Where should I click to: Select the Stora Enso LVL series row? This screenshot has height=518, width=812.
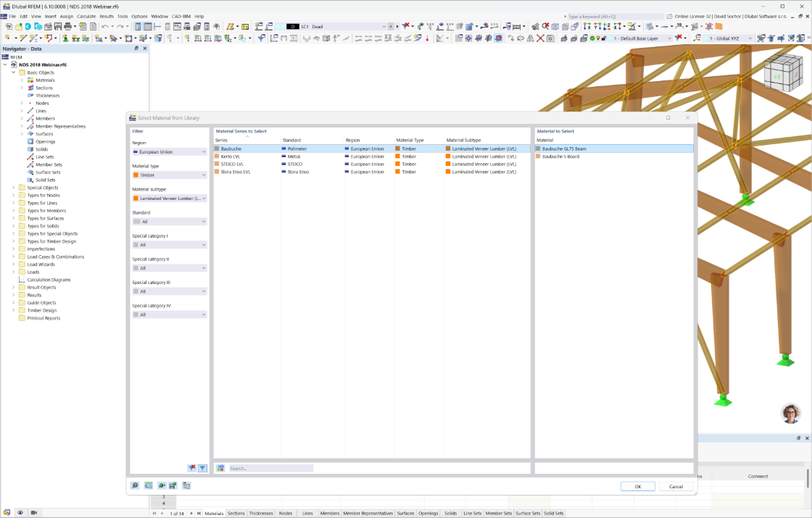[x=373, y=172]
